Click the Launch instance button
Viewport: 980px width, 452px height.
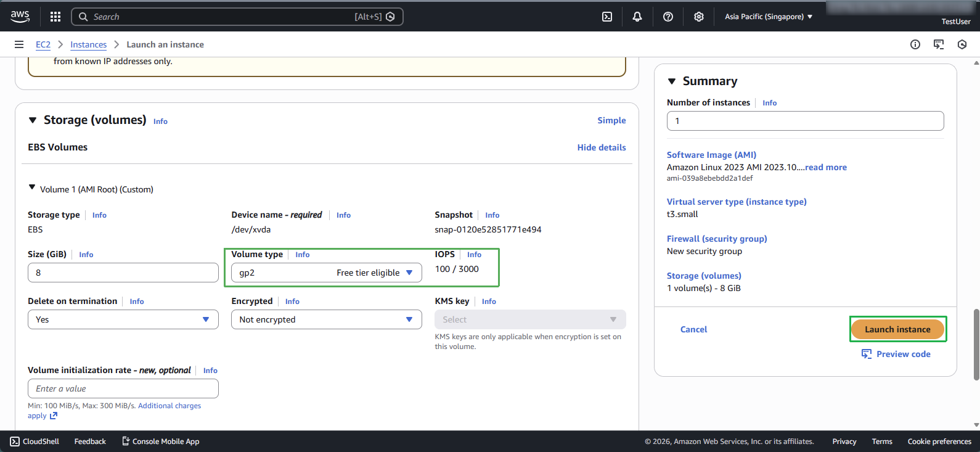tap(897, 329)
